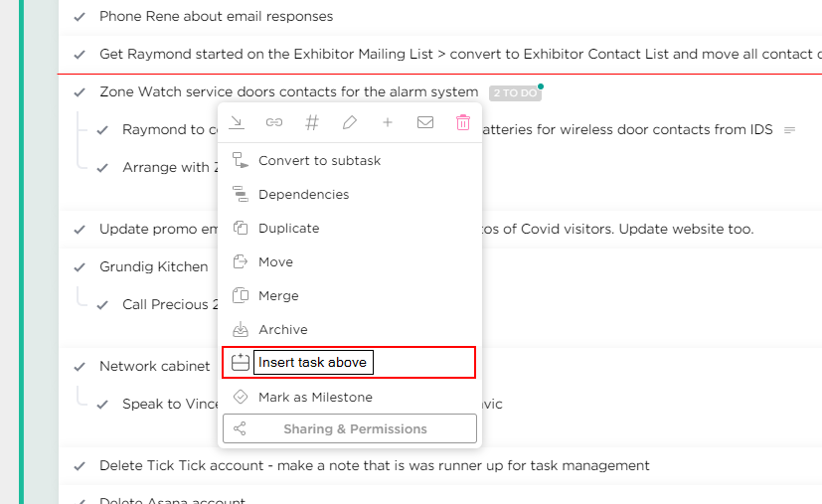Viewport: 822px width, 504px height.
Task: Click the arrow icon left of link icon
Action: (237, 123)
